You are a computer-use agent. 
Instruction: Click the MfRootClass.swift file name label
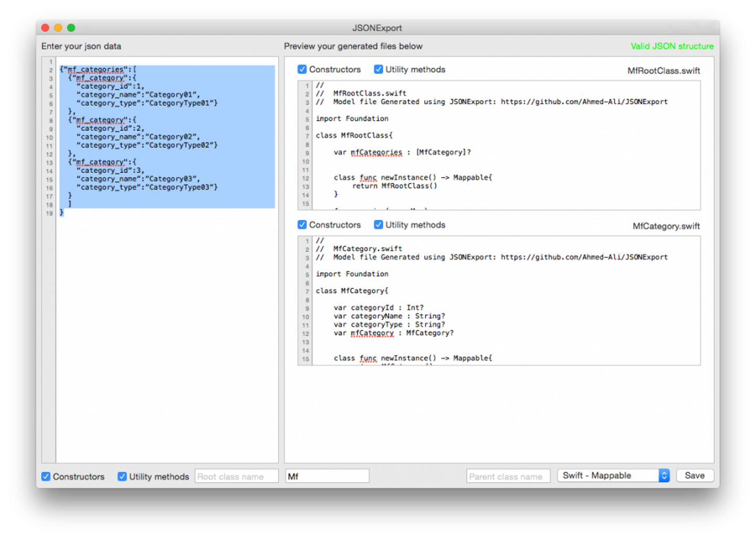click(664, 70)
